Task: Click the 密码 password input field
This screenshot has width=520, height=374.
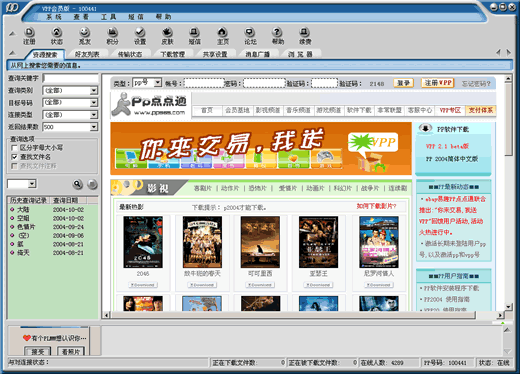Action: (x=264, y=83)
